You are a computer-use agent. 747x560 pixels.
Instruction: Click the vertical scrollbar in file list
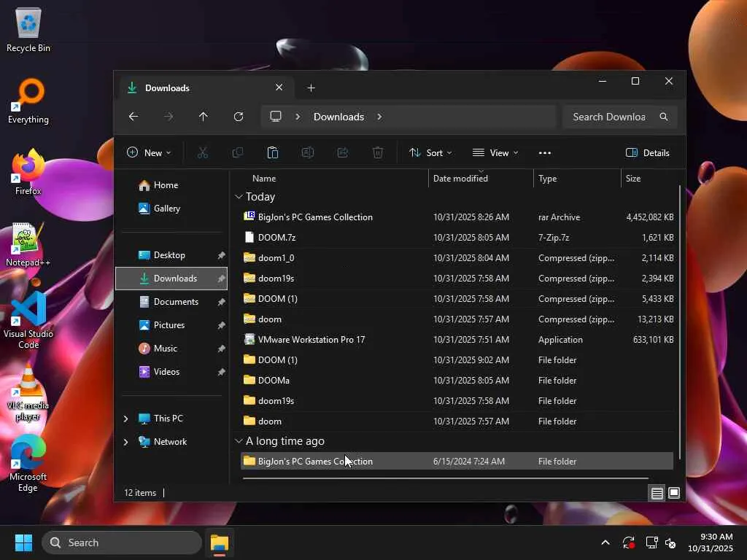680,322
